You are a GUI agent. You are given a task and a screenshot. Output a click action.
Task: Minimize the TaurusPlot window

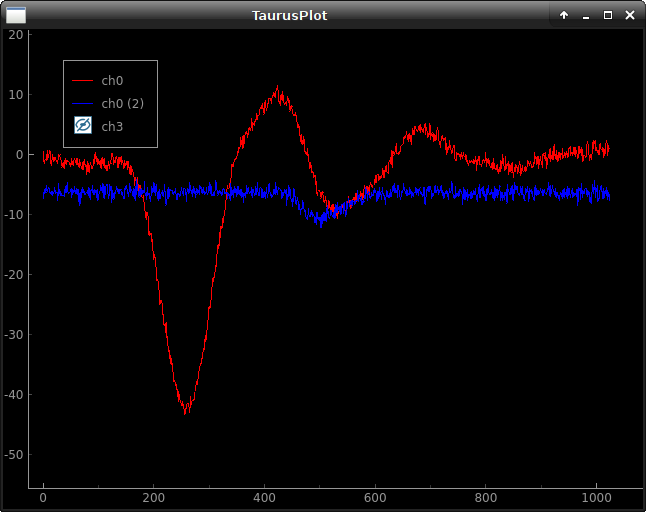pyautogui.click(x=586, y=15)
